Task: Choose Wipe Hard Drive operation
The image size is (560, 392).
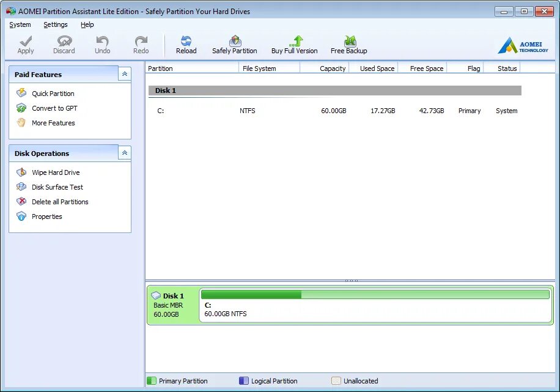Action: tap(56, 172)
